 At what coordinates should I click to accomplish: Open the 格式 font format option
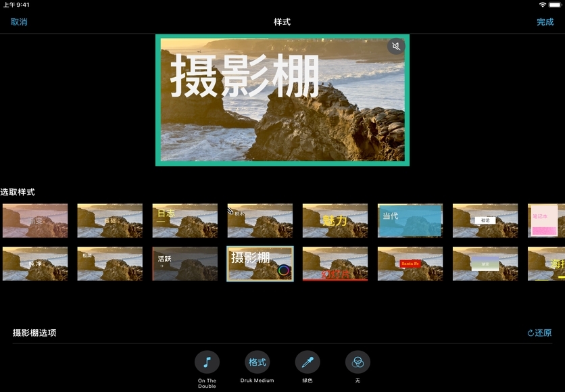coord(257,362)
